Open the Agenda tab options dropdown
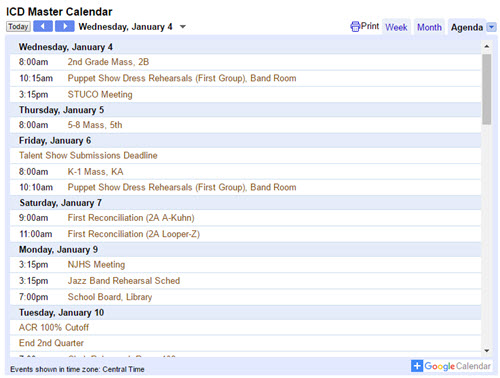 tap(491, 27)
